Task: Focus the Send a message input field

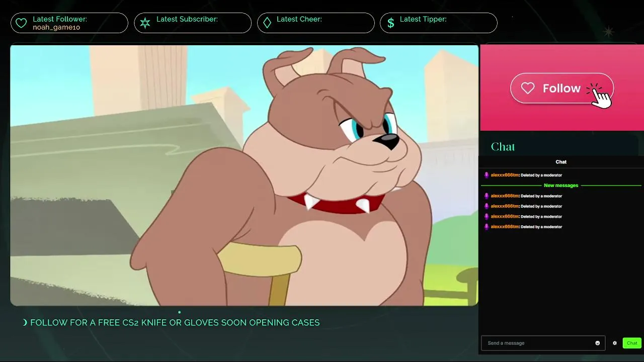Action: coord(543,343)
